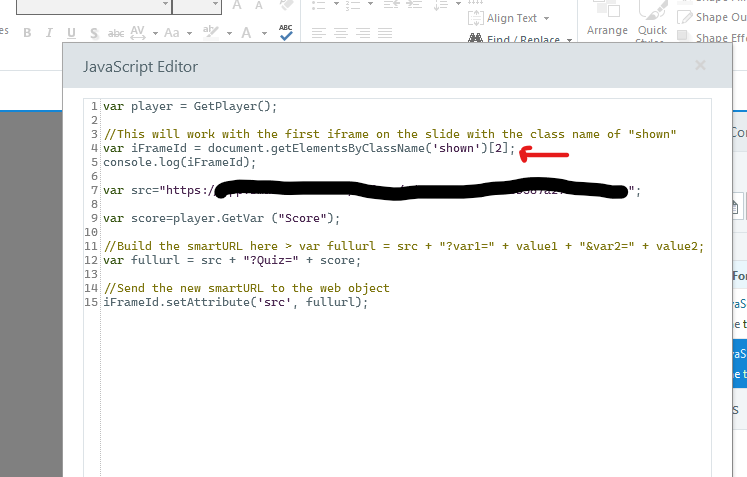The image size is (747, 477).
Task: Align paragraph text left
Action: pyautogui.click(x=319, y=33)
